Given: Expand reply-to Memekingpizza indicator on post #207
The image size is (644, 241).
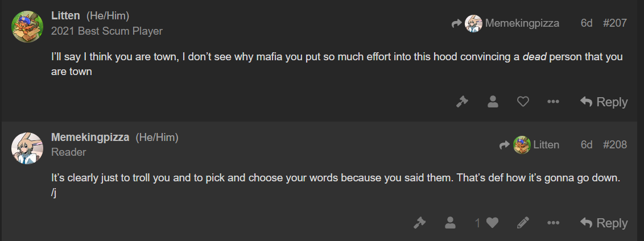Looking at the screenshot, I should click(505, 23).
